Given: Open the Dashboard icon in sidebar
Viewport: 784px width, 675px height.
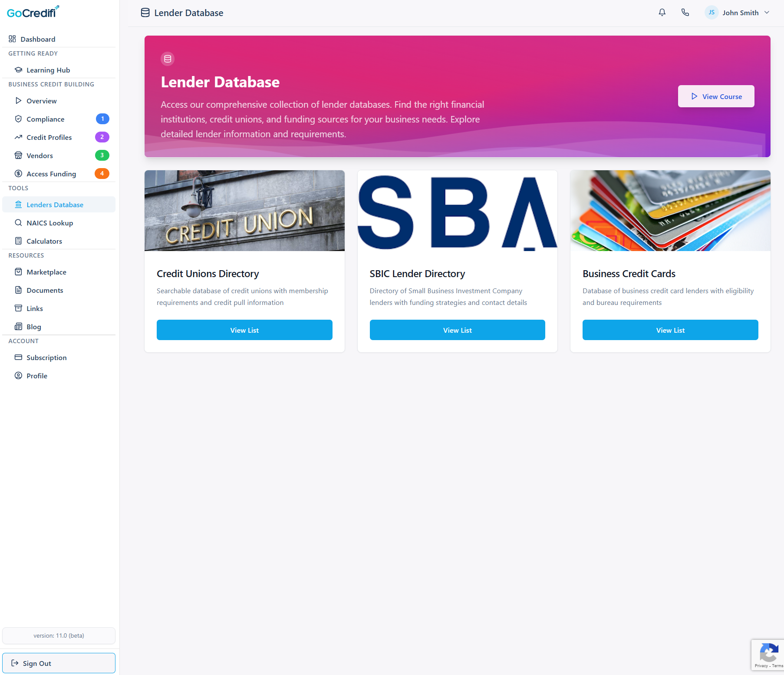Looking at the screenshot, I should (x=12, y=39).
